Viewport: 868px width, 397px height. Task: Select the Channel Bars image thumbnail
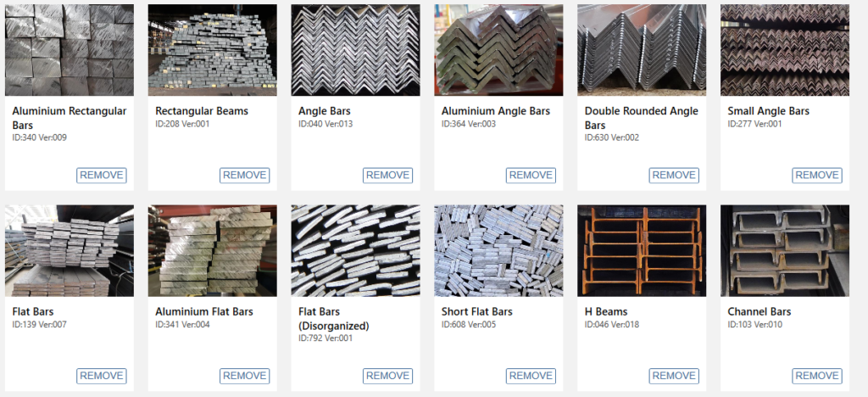pyautogui.click(x=784, y=251)
